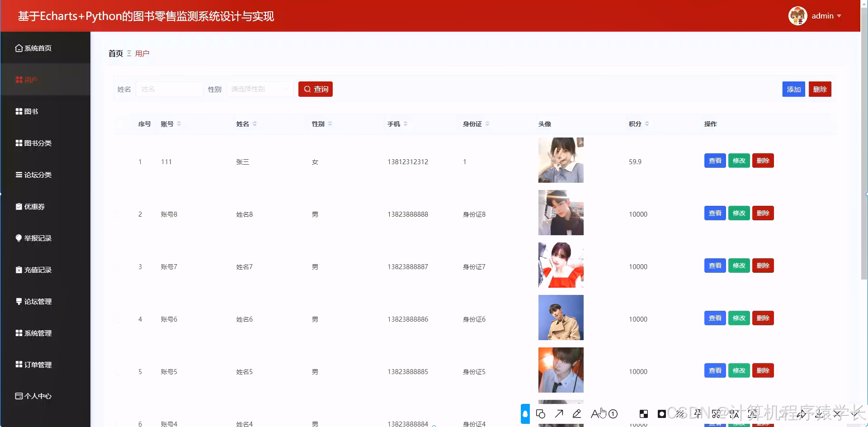Viewport: 868px width, 427px height.
Task: Cancel the screenshot with the X icon
Action: click(x=837, y=414)
